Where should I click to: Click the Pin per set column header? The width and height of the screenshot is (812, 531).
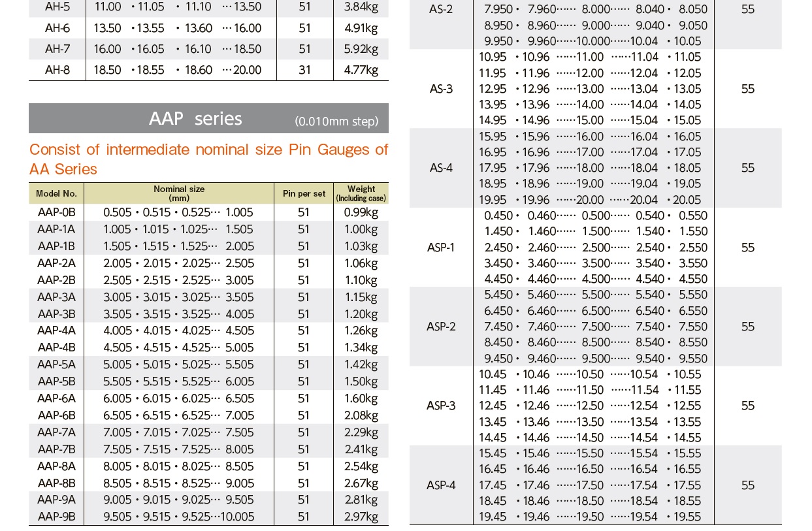(304, 193)
